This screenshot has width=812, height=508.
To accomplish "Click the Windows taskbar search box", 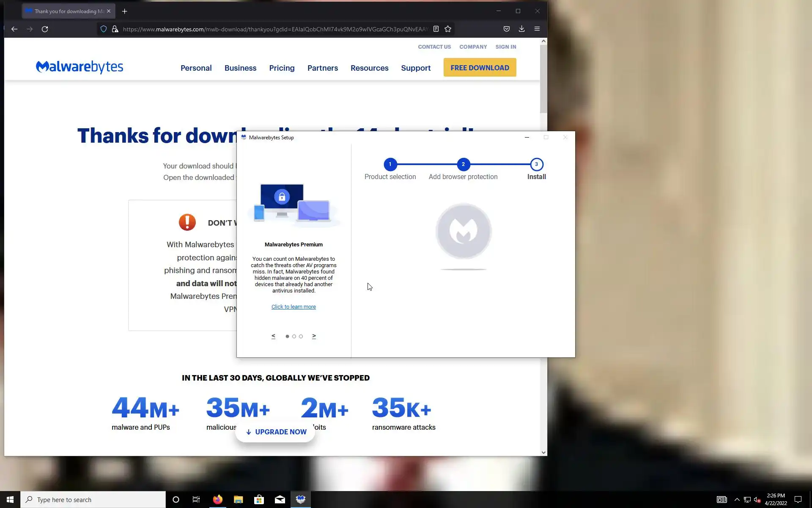I will [93, 500].
